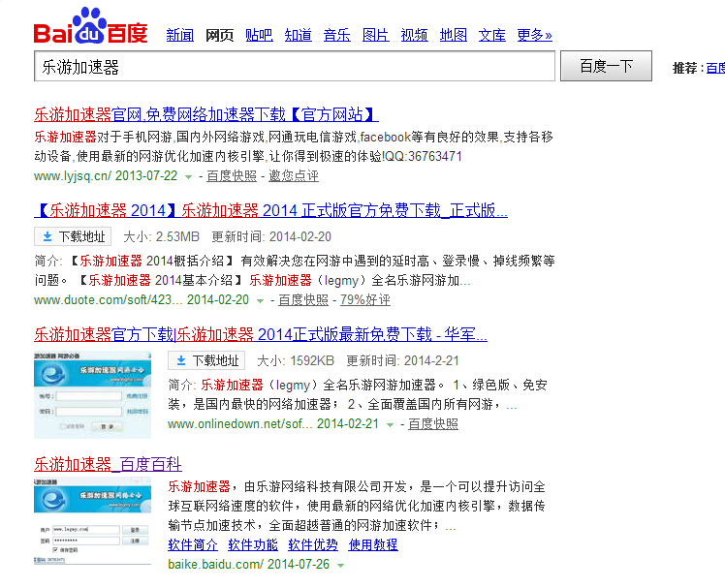Open result 乐游加速器官方下载 华军
Screen dimensions: 725x588
(261, 334)
